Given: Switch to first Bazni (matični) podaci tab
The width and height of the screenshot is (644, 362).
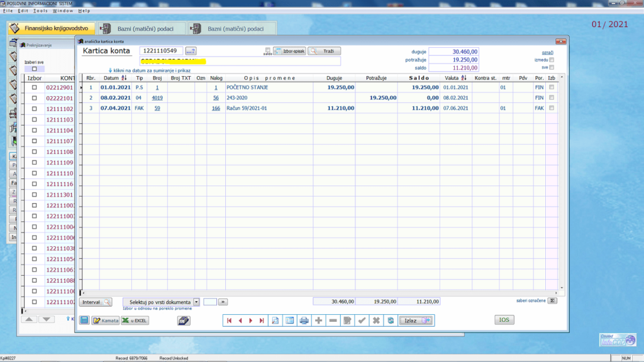Looking at the screenshot, I should coord(141,29).
